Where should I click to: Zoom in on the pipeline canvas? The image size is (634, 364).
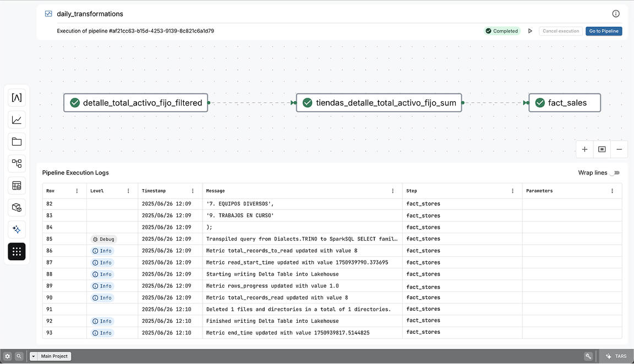click(584, 150)
